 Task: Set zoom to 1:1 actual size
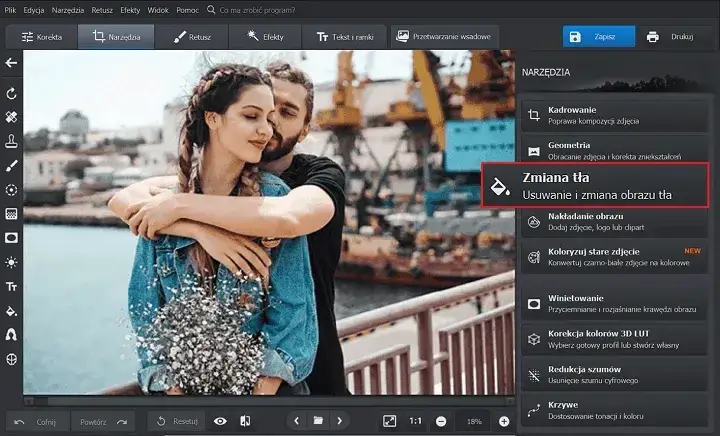pos(415,421)
